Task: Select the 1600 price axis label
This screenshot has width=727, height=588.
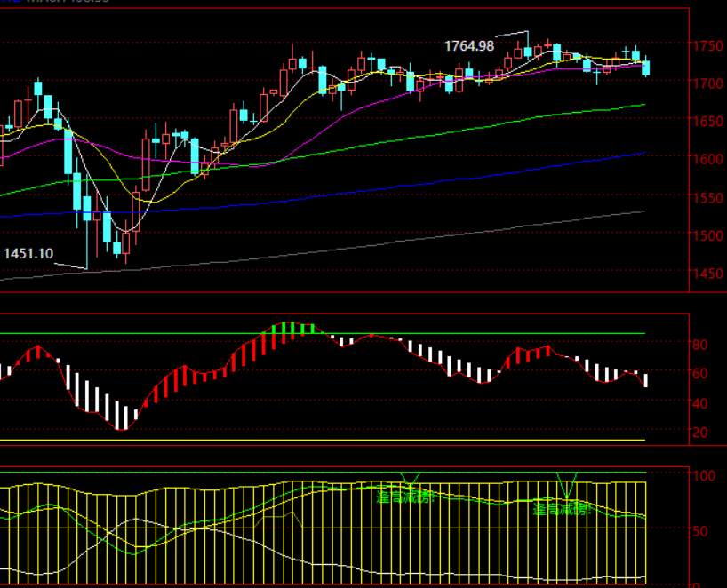Action: [x=707, y=159]
